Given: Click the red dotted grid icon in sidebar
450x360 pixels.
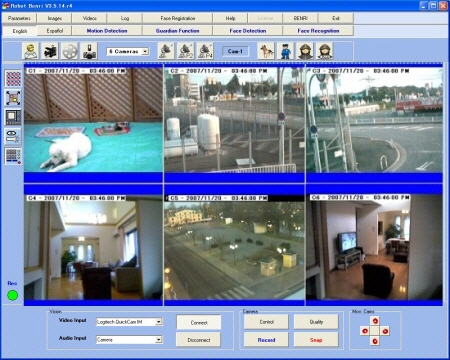Looking at the screenshot, I should [x=13, y=79].
